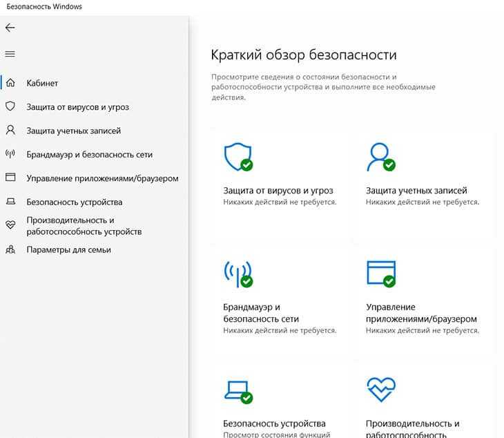Open Производительность и работоспособность устройств in sidebar
This screenshot has width=504, height=438.
point(84,226)
